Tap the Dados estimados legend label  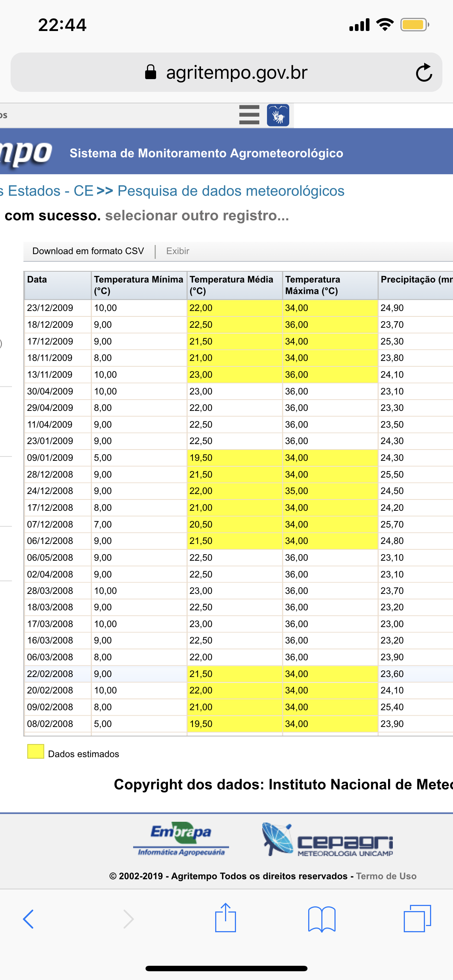(84, 754)
